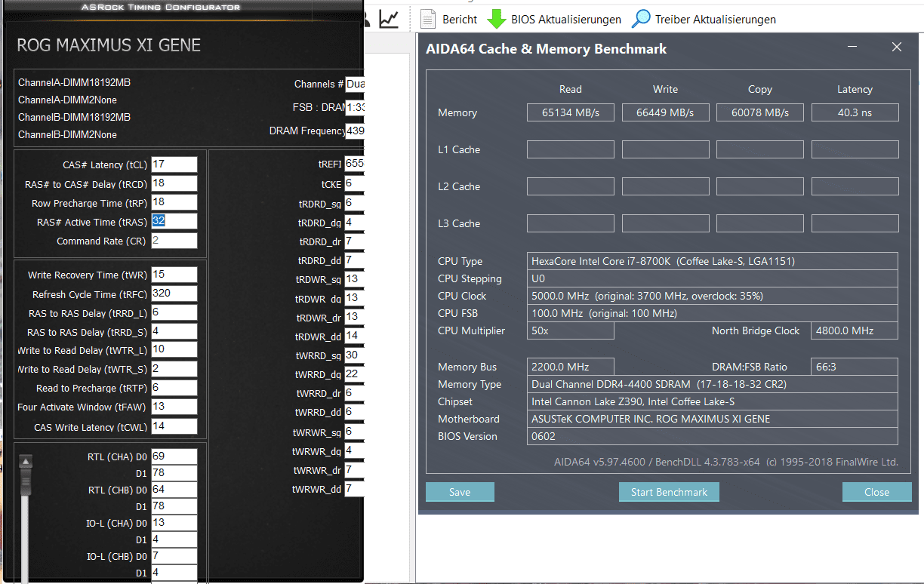The height and width of the screenshot is (584, 924).
Task: Select the tRDRD_sg value field
Action: point(354,203)
